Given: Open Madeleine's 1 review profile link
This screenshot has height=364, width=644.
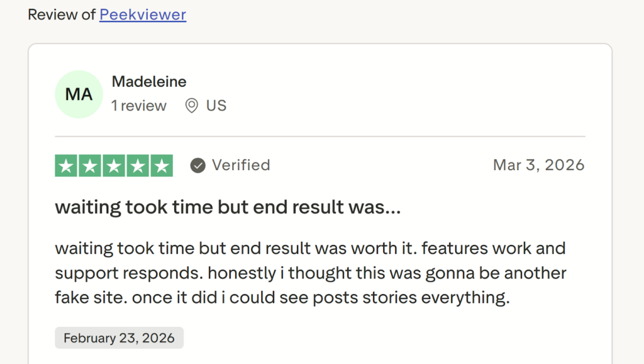Looking at the screenshot, I should click(138, 106).
